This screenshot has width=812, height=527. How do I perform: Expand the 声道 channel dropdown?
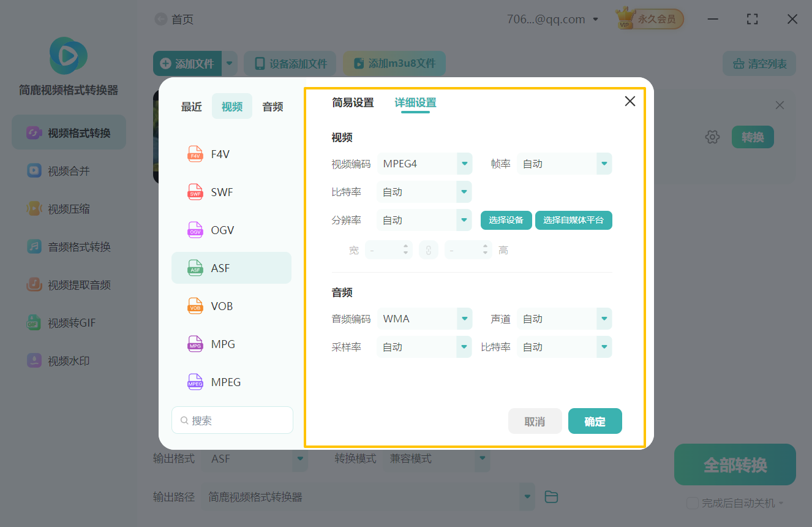[x=564, y=318]
